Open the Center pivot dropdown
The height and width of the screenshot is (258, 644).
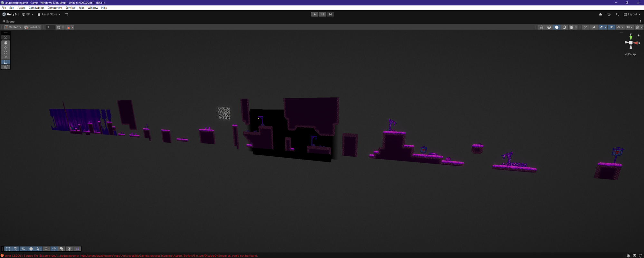click(13, 27)
